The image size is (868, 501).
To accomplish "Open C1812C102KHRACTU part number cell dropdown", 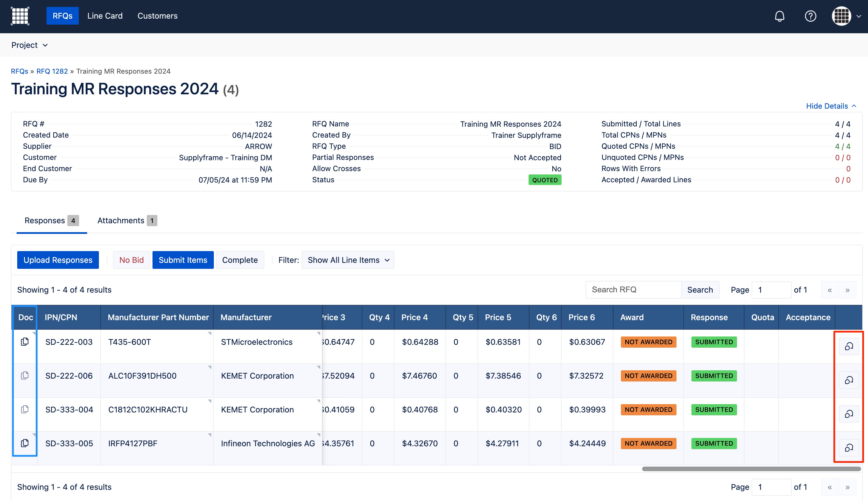I will tap(210, 401).
